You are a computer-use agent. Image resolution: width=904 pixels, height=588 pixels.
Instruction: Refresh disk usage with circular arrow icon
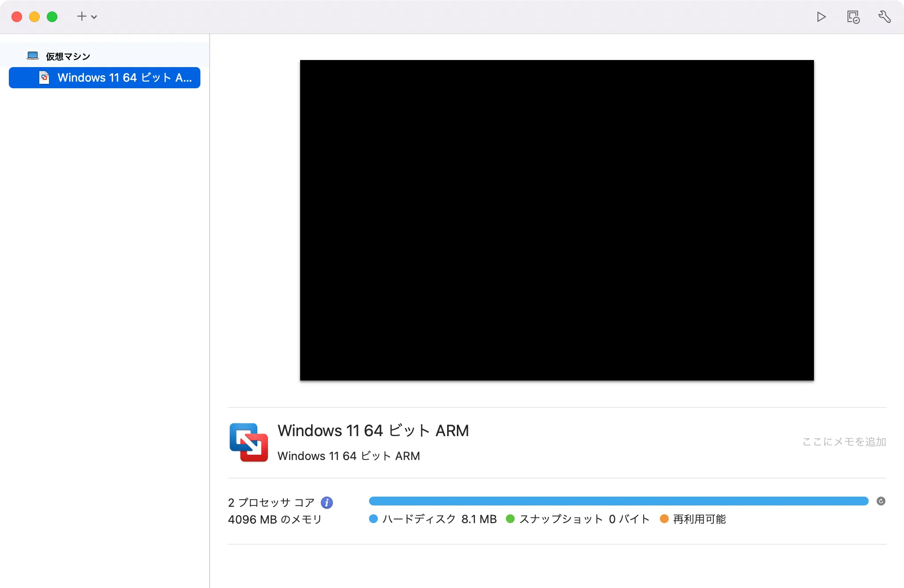[881, 501]
